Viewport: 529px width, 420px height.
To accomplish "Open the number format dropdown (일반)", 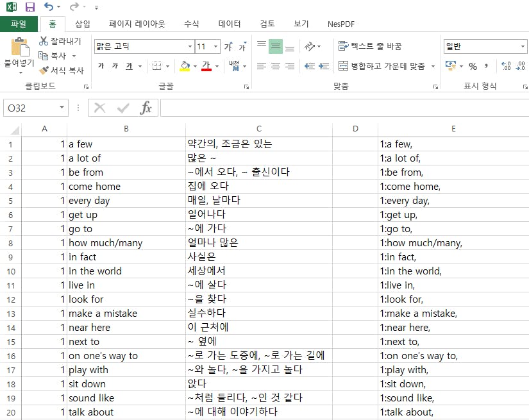I will tap(522, 47).
